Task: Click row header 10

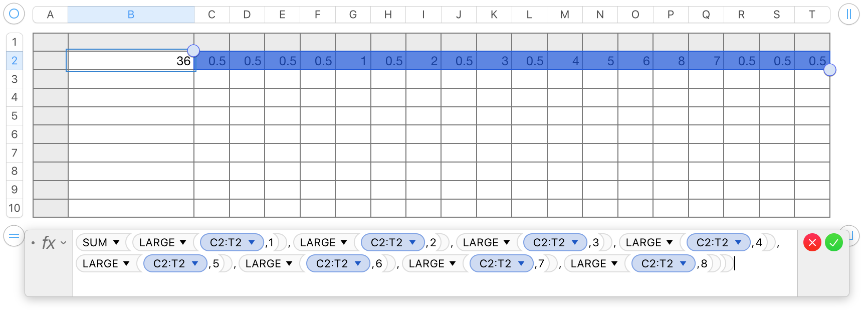Action: pyautogui.click(x=15, y=208)
